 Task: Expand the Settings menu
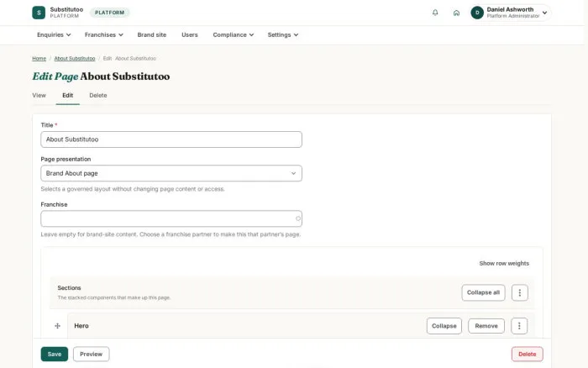pyautogui.click(x=282, y=35)
